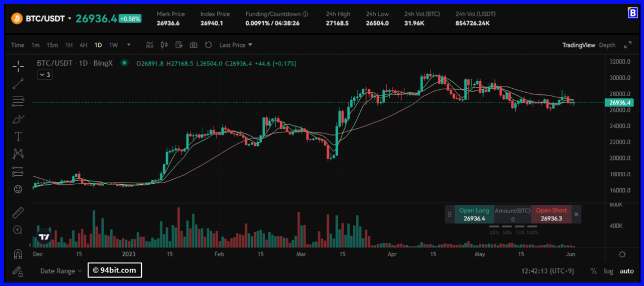Select the crosshair cursor tool
Image resolution: width=644 pixels, height=286 pixels.
click(x=18, y=66)
